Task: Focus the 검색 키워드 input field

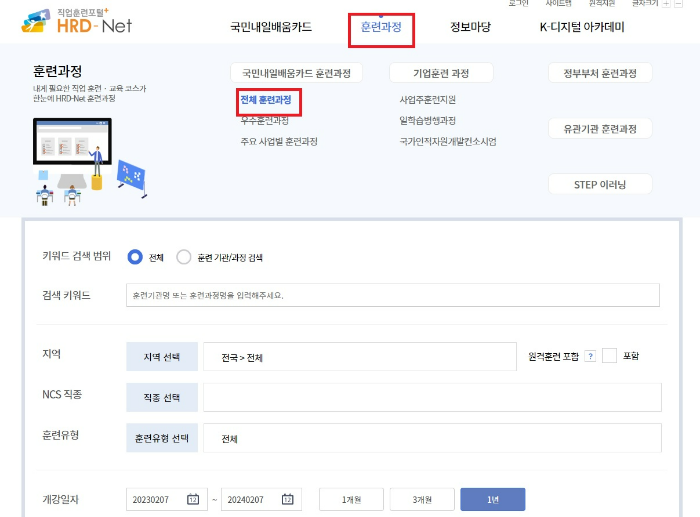Action: point(393,295)
